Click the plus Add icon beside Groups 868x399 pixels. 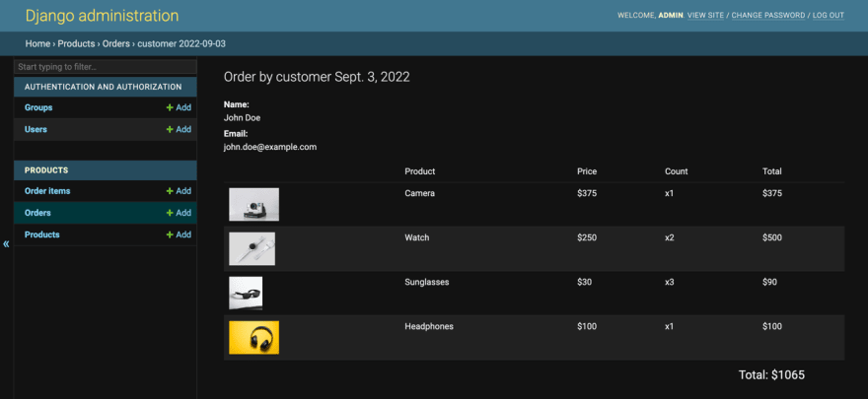(170, 107)
